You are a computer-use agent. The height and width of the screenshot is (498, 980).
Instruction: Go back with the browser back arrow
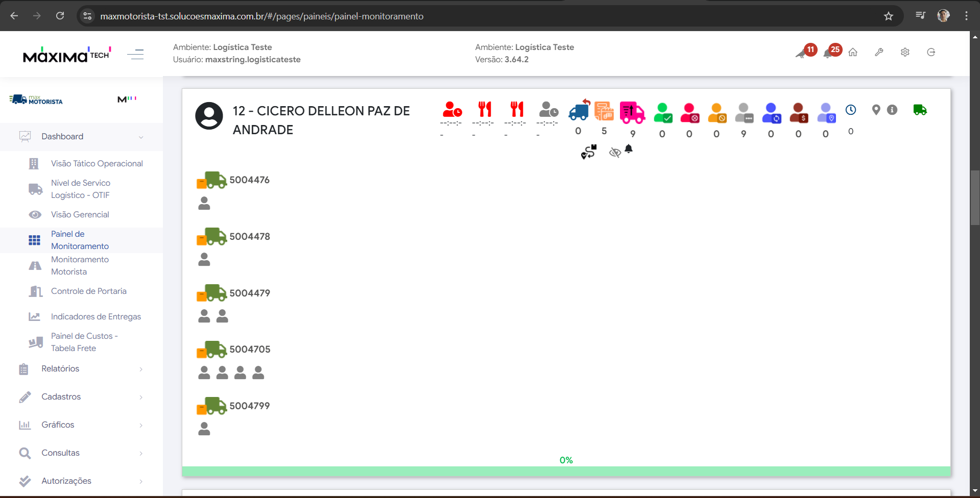tap(14, 16)
